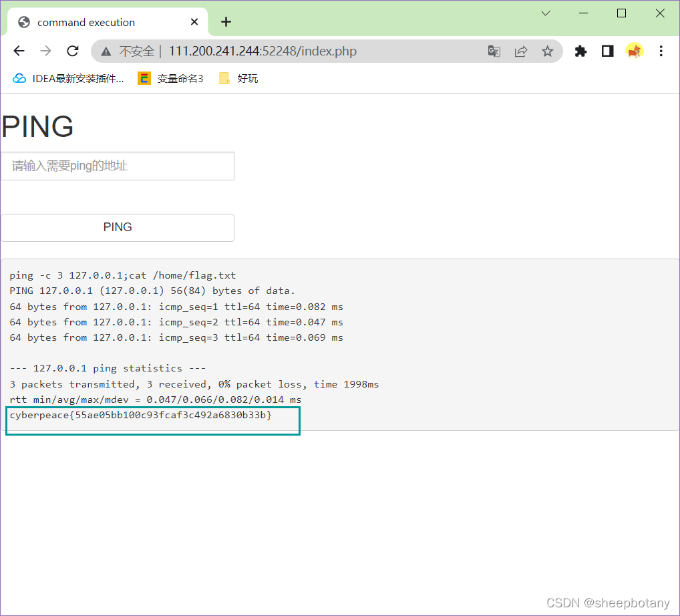Open the Extensions puzzle icon
The height and width of the screenshot is (616, 680).
(x=580, y=51)
